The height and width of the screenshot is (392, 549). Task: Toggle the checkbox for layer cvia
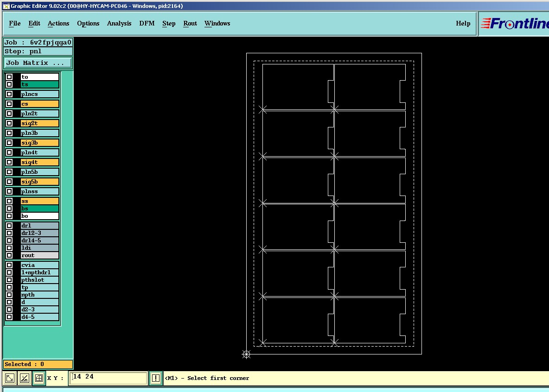[x=9, y=265]
